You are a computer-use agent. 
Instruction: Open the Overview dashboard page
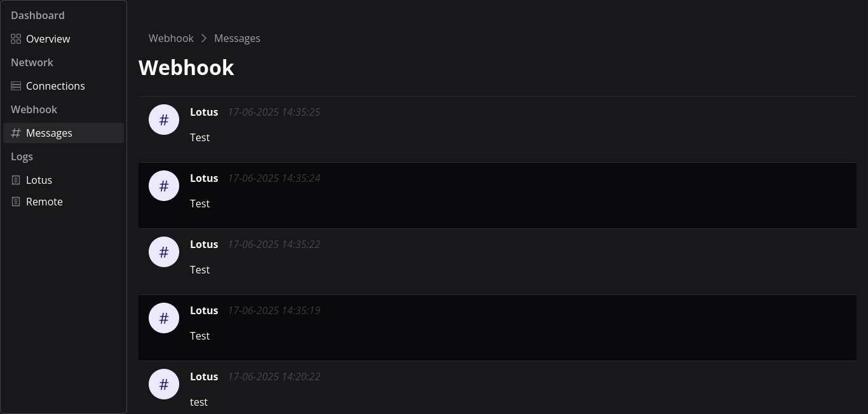point(48,39)
